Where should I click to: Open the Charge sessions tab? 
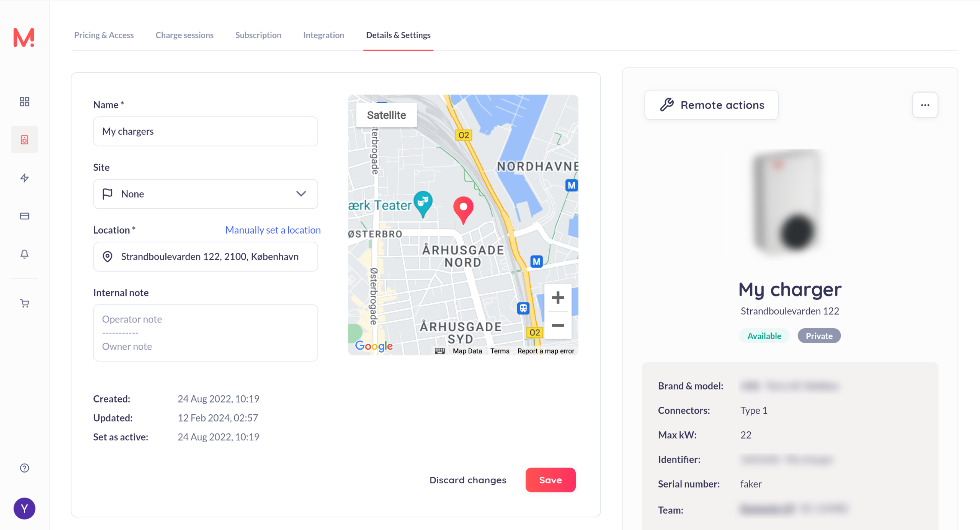point(185,35)
